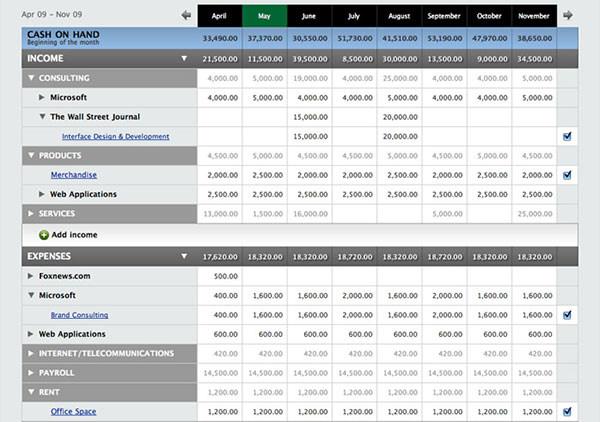
Task: Expand the PAYROLL category
Action: click(x=31, y=373)
